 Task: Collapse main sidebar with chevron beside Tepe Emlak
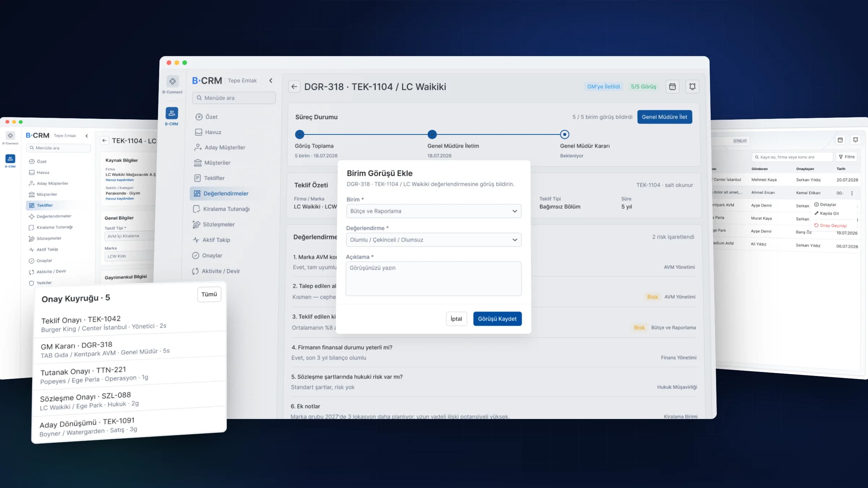point(271,81)
